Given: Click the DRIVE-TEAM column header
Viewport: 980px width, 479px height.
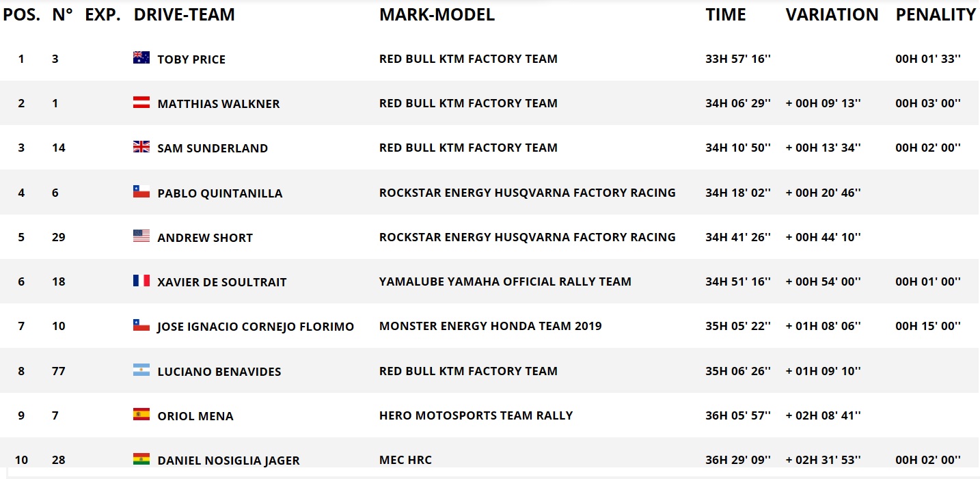Looking at the screenshot, I should (185, 15).
